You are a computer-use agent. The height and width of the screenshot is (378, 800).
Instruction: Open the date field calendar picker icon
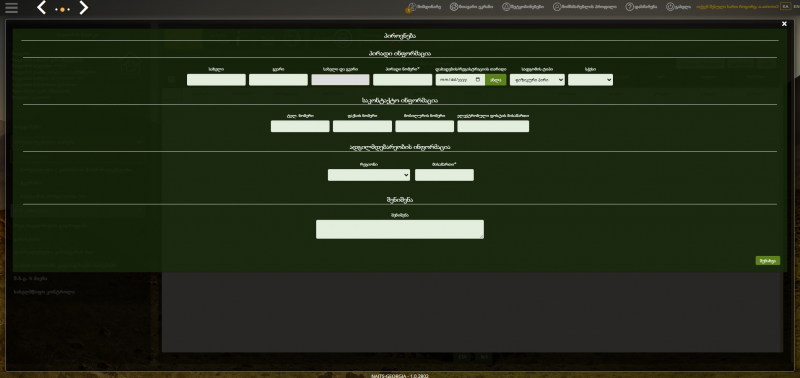point(478,80)
